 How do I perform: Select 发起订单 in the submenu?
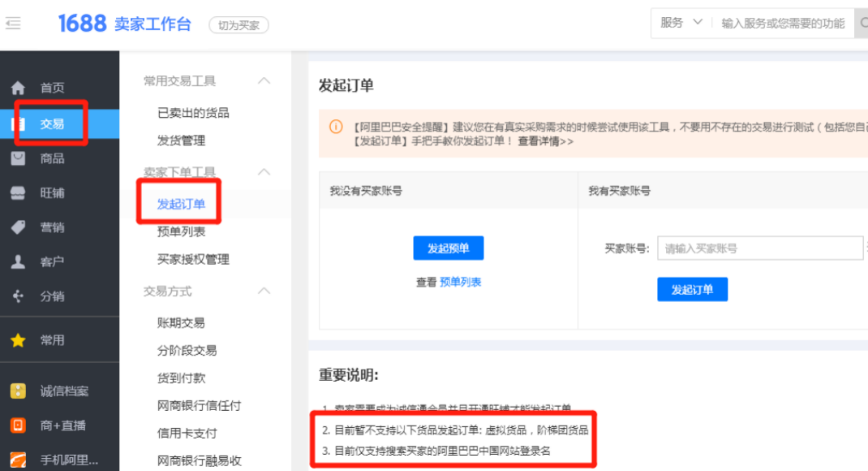[x=181, y=204]
